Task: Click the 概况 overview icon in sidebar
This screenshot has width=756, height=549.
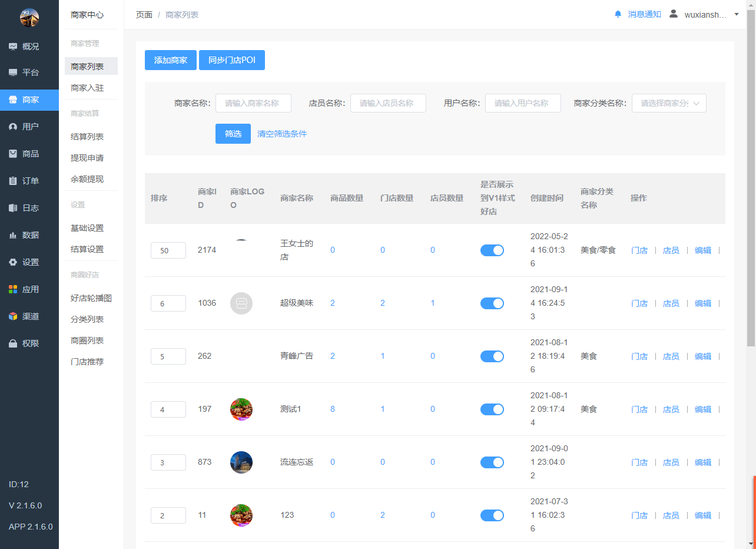Action: (x=13, y=47)
